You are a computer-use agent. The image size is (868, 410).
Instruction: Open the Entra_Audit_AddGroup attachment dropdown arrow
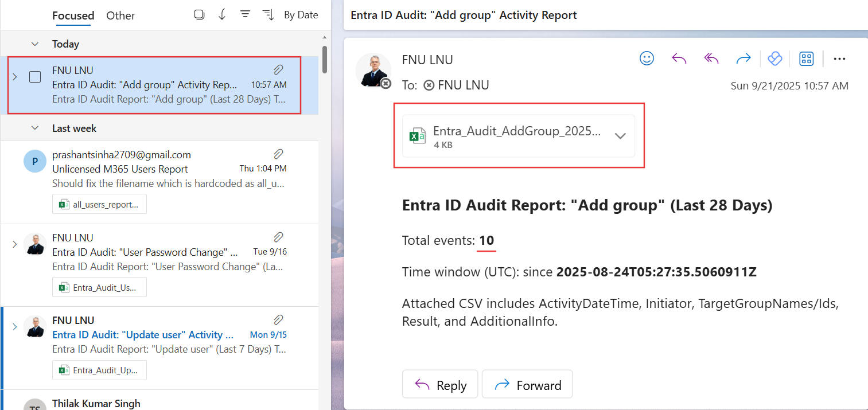(620, 136)
